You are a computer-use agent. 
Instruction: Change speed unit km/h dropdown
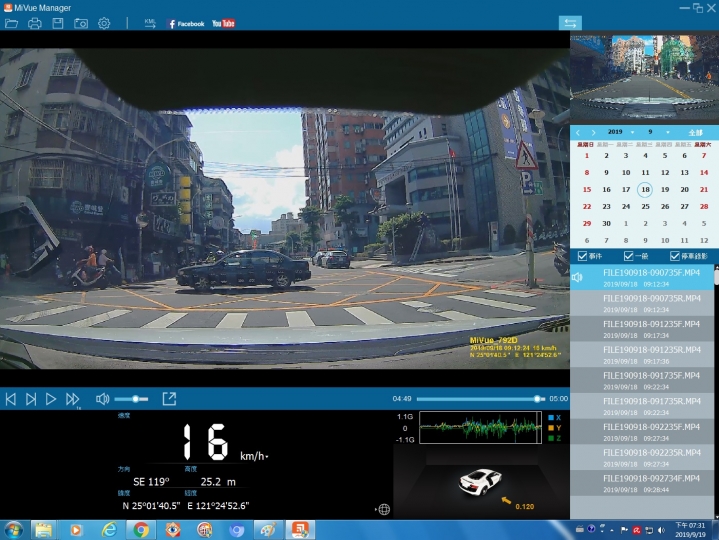point(254,456)
